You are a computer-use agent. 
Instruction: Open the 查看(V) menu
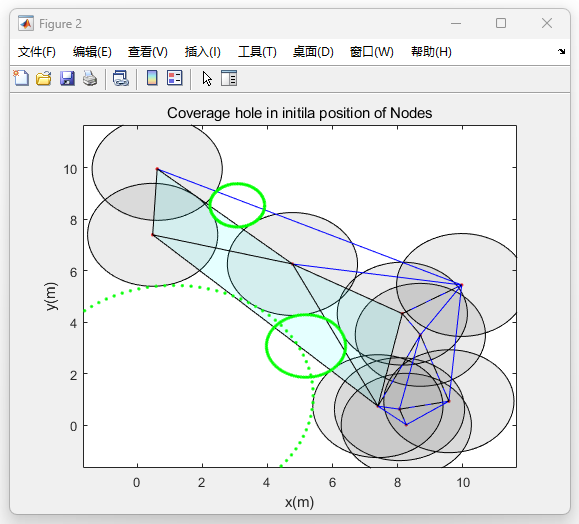coord(147,52)
